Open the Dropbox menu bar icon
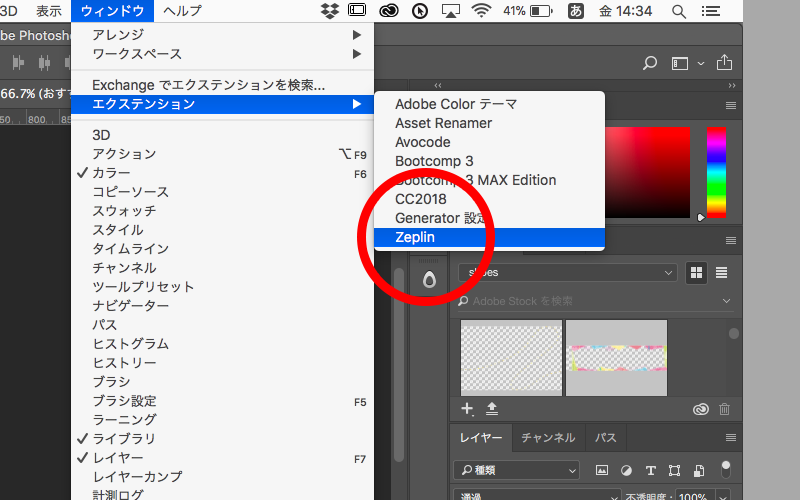This screenshot has height=500, width=800. pyautogui.click(x=330, y=11)
